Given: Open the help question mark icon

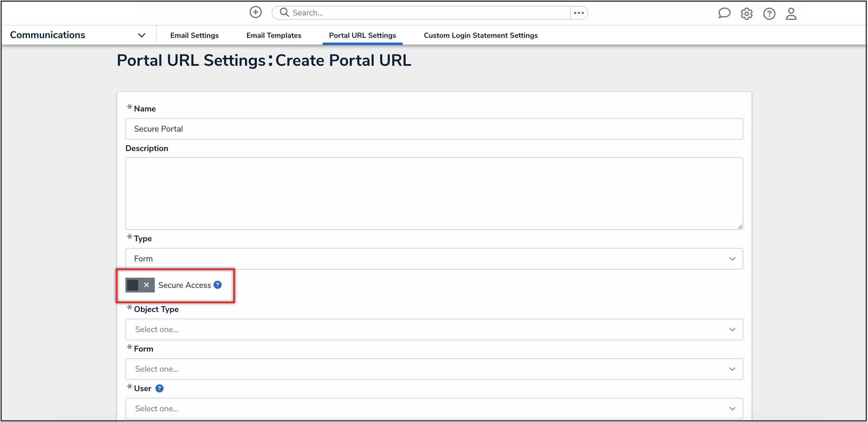Looking at the screenshot, I should tap(769, 14).
